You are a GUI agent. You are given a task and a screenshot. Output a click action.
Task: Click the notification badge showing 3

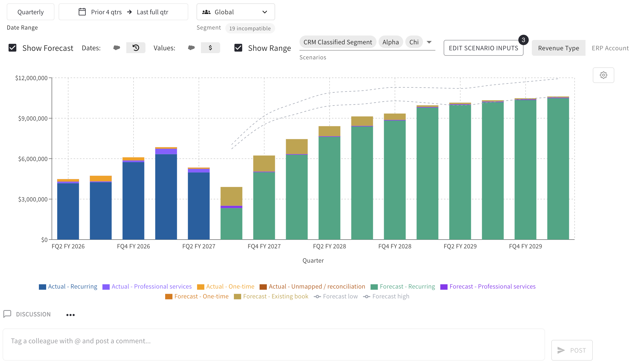pyautogui.click(x=523, y=40)
